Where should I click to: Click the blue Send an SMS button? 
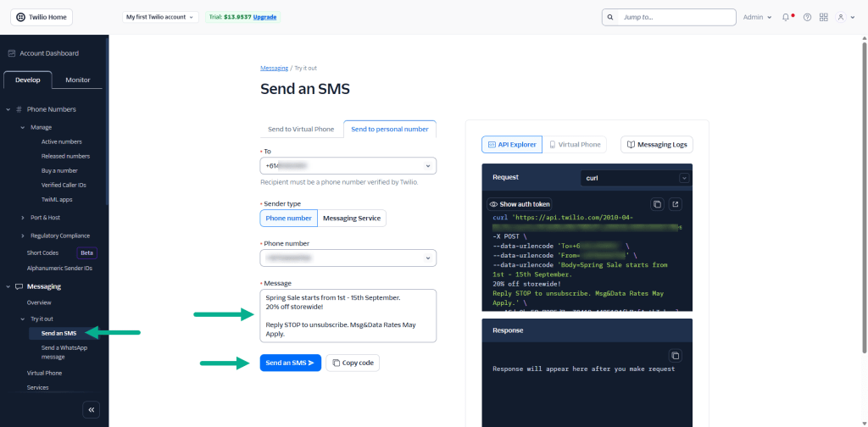tap(290, 363)
